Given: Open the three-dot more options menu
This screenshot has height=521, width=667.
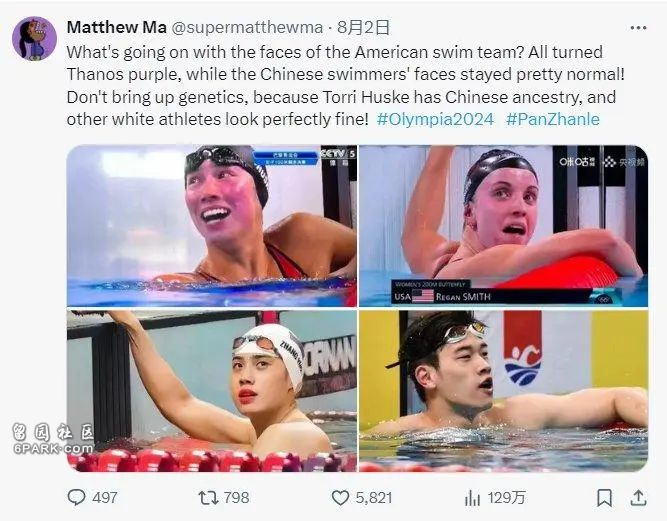Looking at the screenshot, I should [638, 28].
